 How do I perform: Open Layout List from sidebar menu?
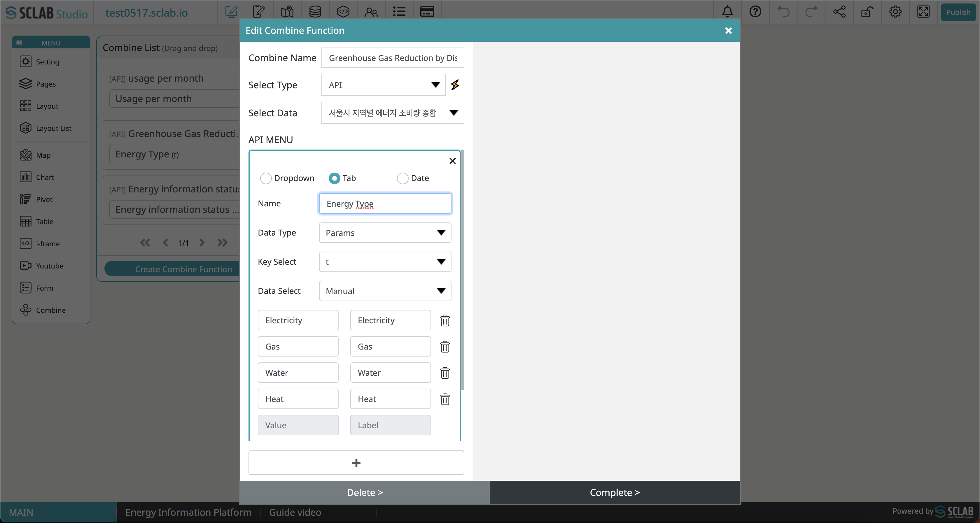pos(54,128)
